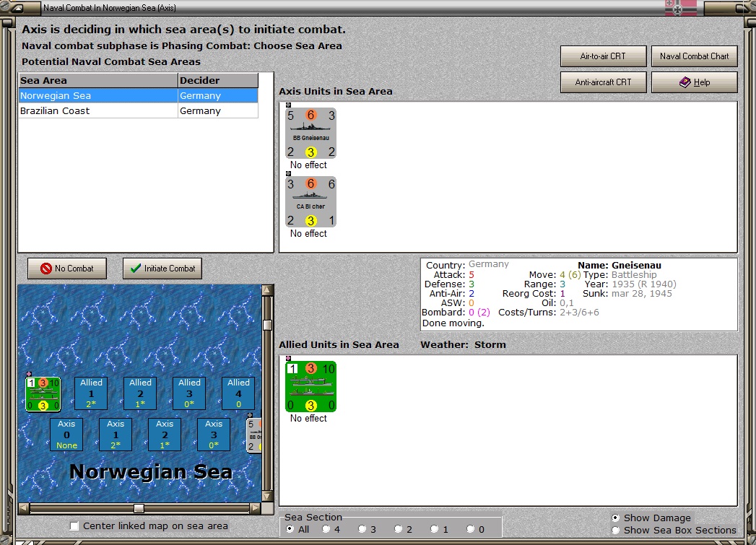The image size is (756, 545).
Task: Click the Axis 1 sea box section
Action: coord(116,434)
